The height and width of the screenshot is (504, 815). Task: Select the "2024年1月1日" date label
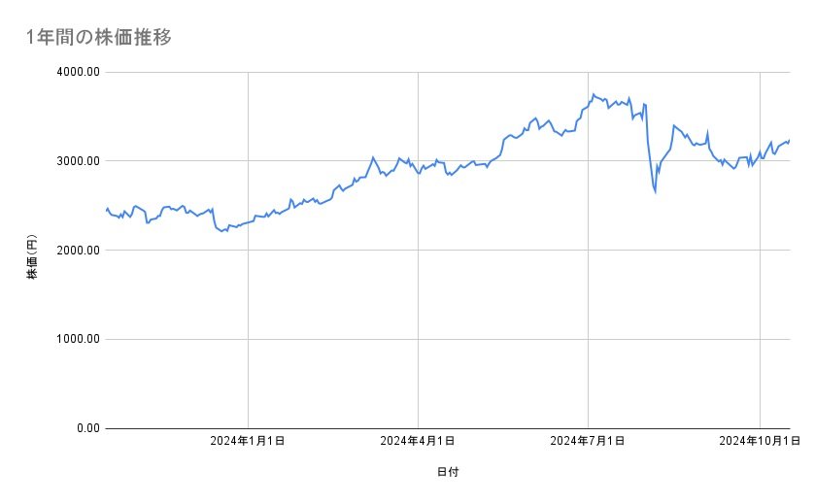point(249,442)
